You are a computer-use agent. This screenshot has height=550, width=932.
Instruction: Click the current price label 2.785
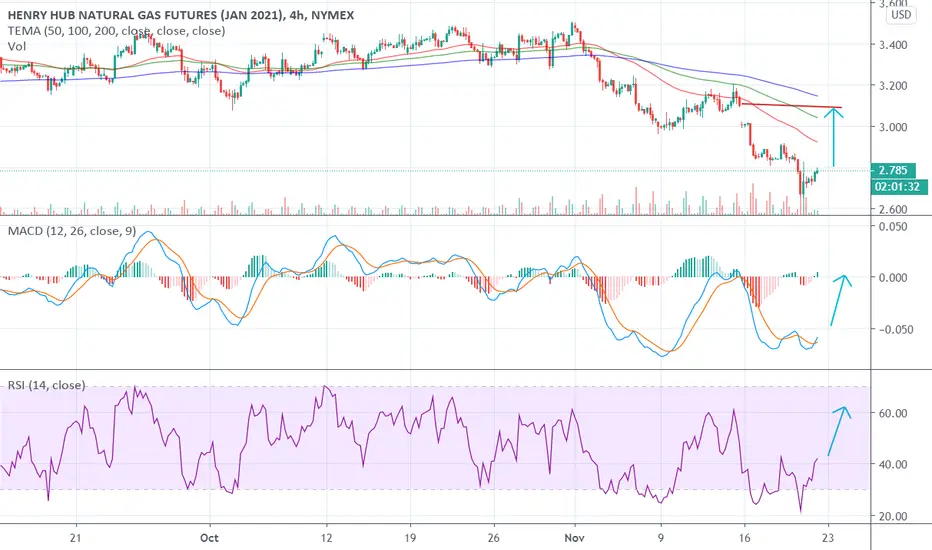[x=893, y=170]
